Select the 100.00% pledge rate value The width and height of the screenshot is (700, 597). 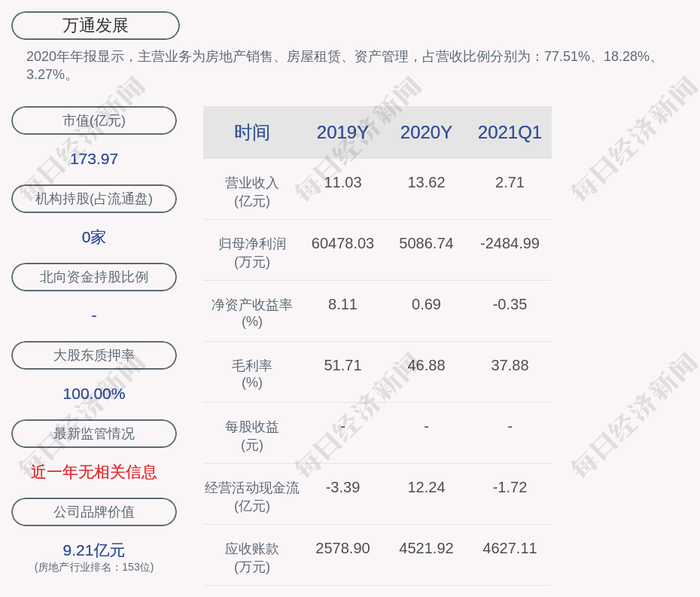click(x=94, y=394)
